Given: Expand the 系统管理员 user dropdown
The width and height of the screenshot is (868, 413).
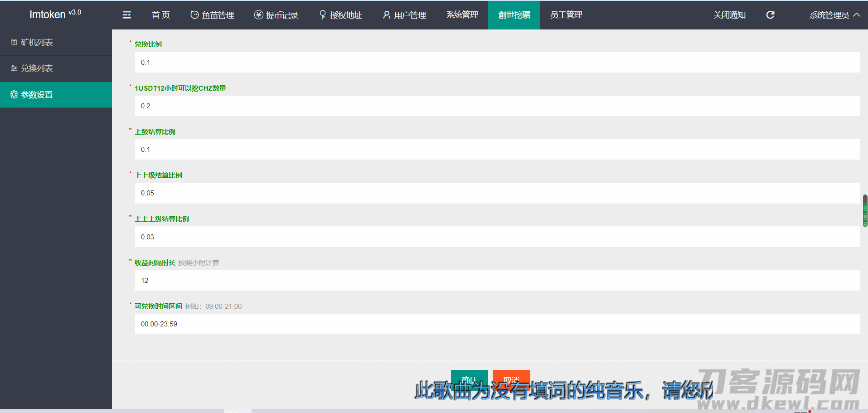Looking at the screenshot, I should (834, 15).
